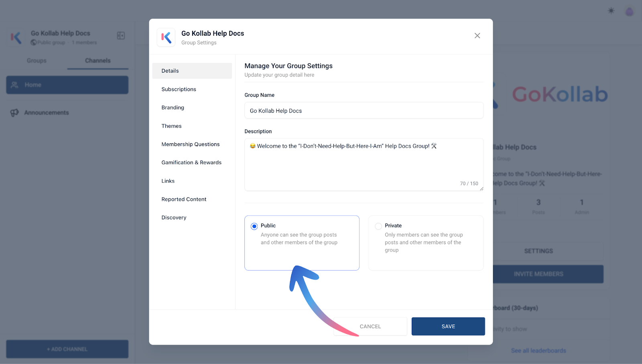Image resolution: width=642 pixels, height=364 pixels.
Task: Click the 70 / 150 character counter
Action: click(469, 183)
